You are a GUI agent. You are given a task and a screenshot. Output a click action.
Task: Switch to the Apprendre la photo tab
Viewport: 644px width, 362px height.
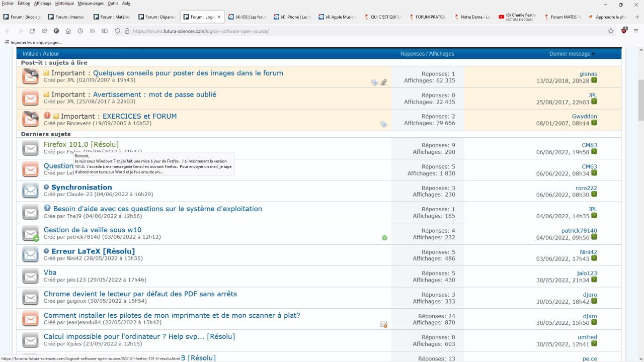(608, 17)
